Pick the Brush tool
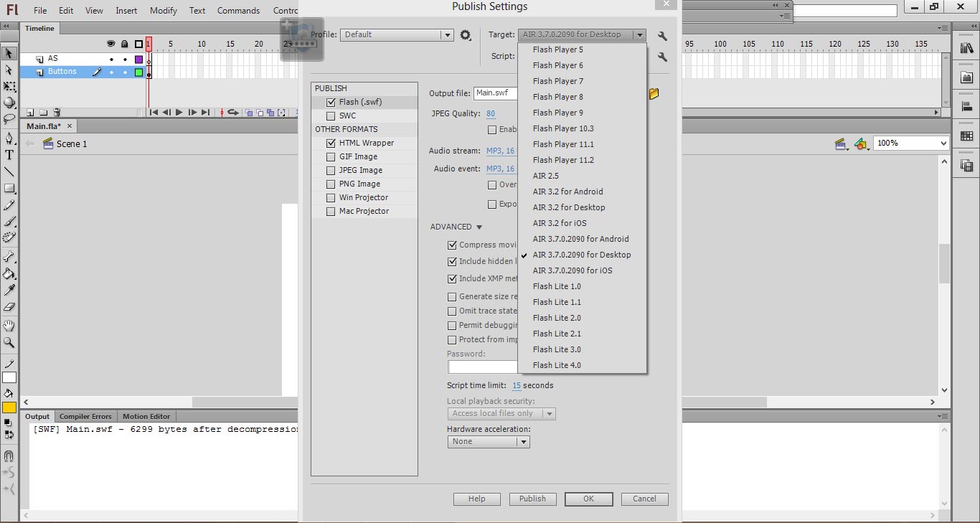 (9, 222)
